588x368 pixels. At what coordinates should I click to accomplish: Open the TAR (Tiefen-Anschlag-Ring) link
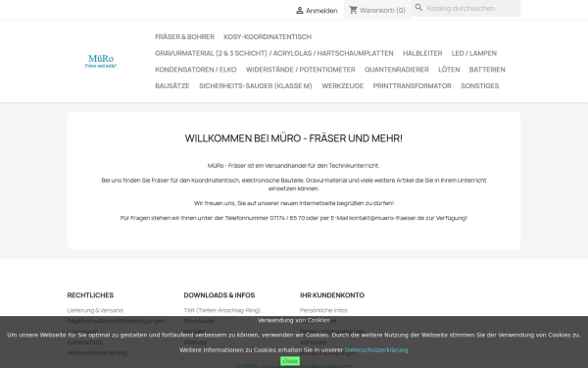point(222,310)
